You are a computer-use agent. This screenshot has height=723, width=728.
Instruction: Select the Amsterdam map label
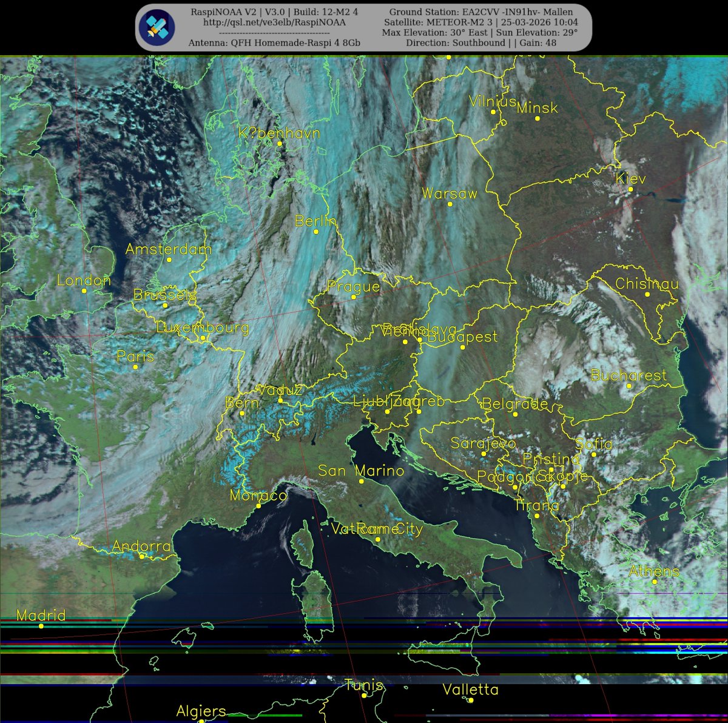169,249
